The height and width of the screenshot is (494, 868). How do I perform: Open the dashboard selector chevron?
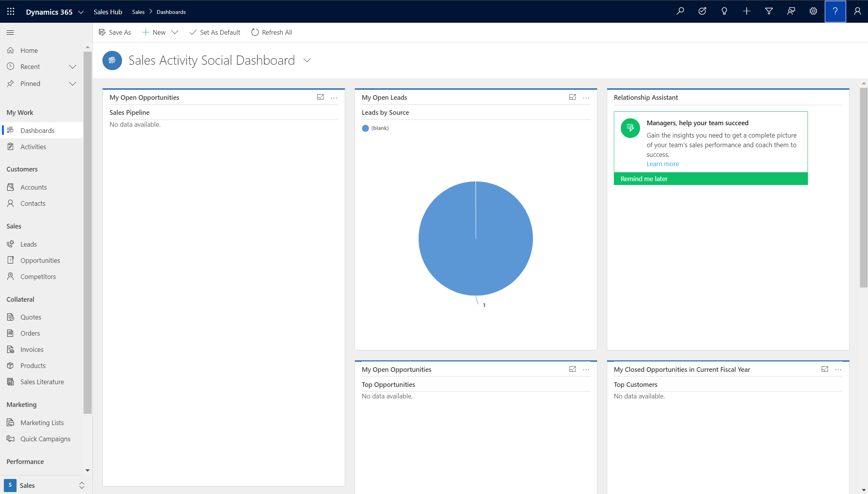coord(307,60)
